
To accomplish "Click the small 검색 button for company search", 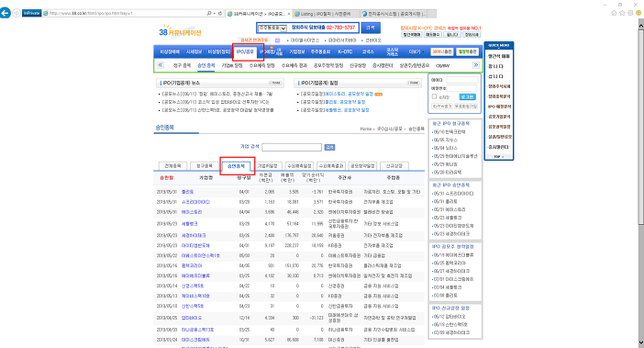I will point(329,147).
